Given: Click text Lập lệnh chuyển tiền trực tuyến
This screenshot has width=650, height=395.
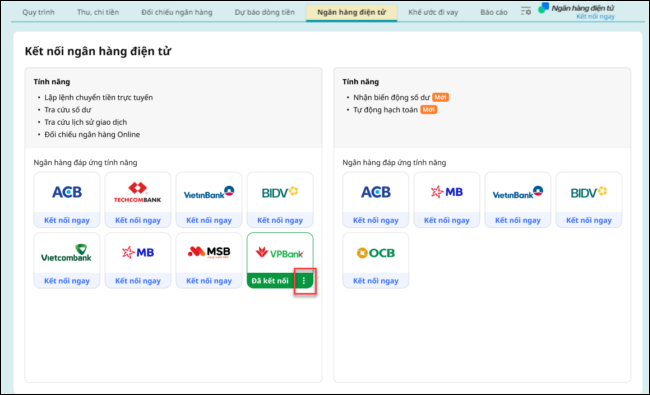Looking at the screenshot, I should point(99,97).
